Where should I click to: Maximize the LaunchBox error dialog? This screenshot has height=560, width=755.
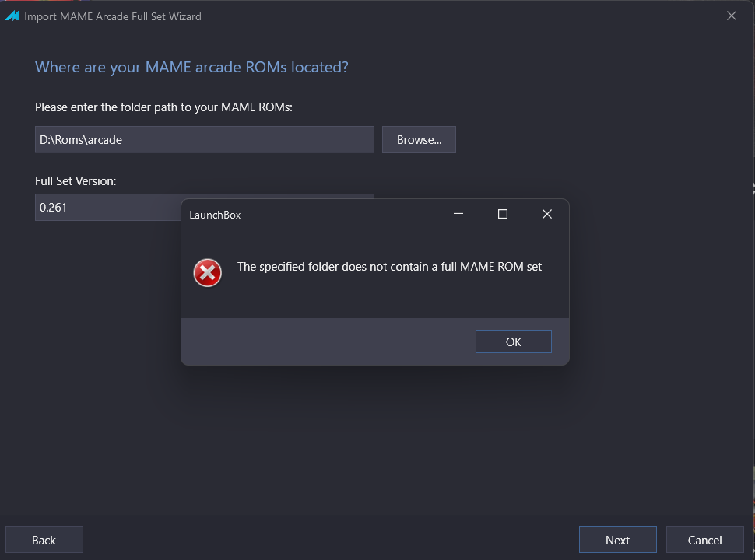point(503,214)
